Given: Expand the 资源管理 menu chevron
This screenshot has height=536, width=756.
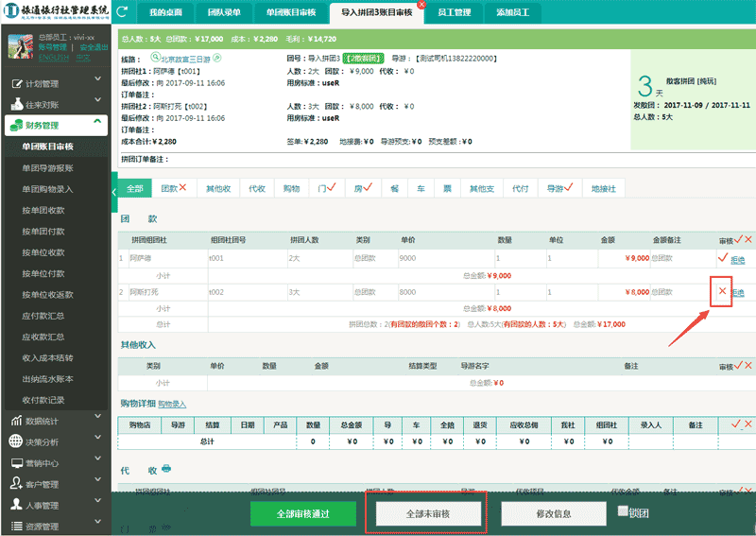Looking at the screenshot, I should 98,522.
